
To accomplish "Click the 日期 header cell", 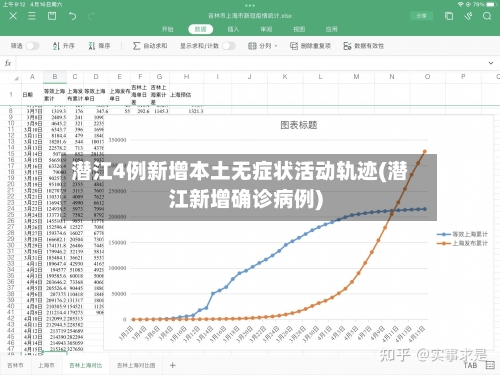I will [x=32, y=95].
